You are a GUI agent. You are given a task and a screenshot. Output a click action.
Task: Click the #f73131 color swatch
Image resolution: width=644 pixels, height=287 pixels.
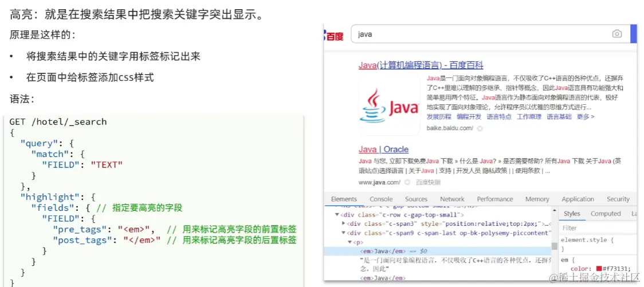(598, 269)
